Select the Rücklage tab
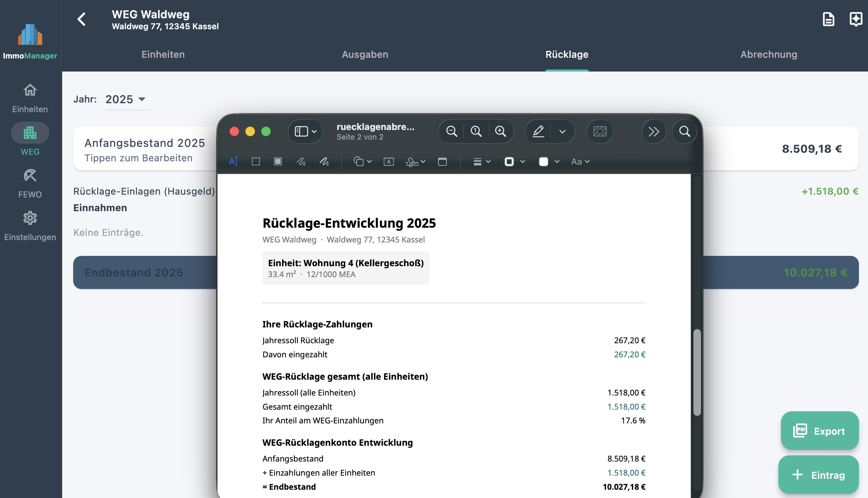This screenshot has height=498, width=868. pyautogui.click(x=567, y=54)
